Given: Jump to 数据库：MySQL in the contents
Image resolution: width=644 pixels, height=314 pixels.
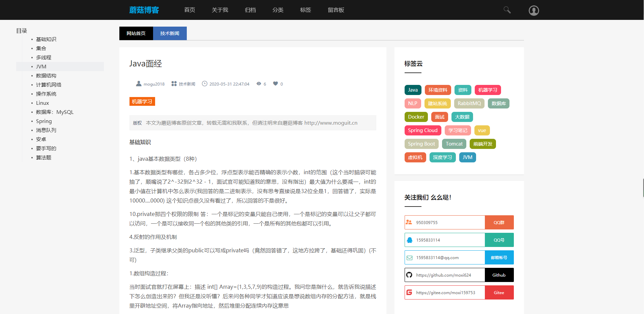Looking at the screenshot, I should pyautogui.click(x=55, y=112).
